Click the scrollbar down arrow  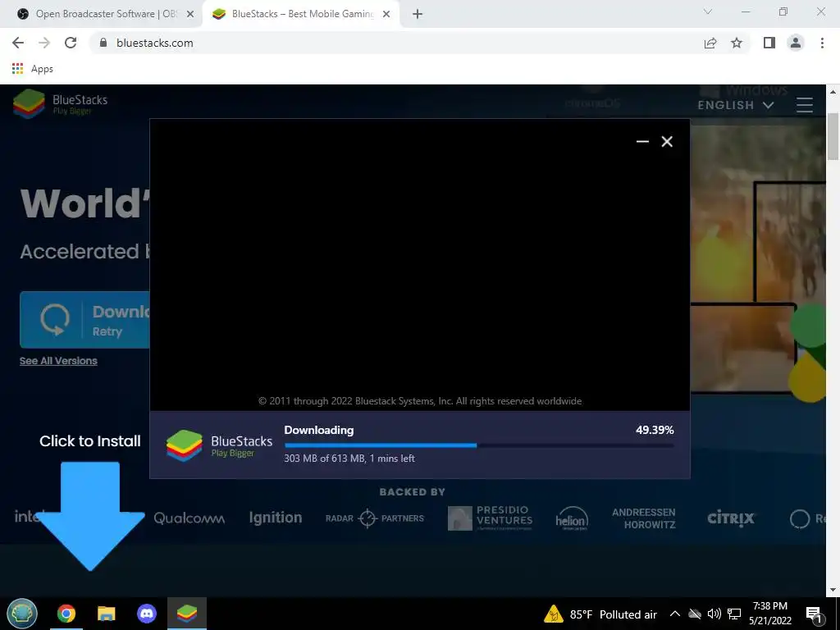point(833,591)
